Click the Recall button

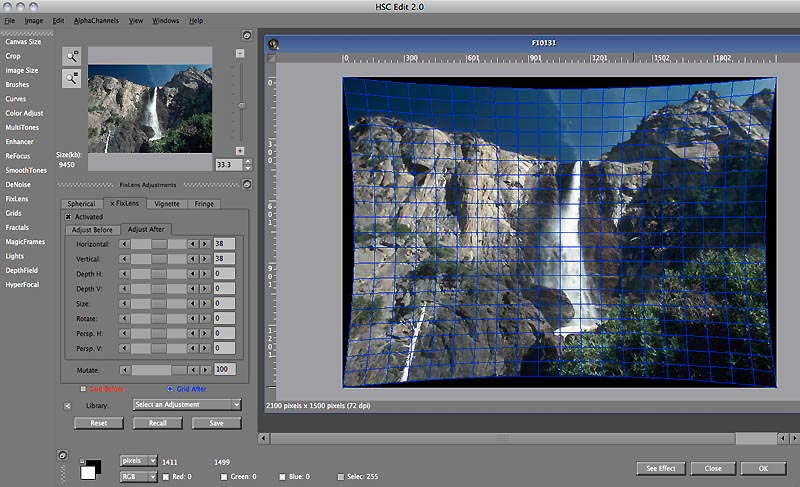point(158,423)
